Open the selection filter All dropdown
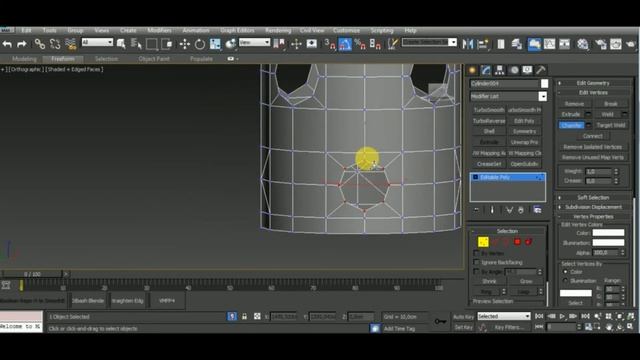Screen dimensions: 640x360 [x=97, y=42]
